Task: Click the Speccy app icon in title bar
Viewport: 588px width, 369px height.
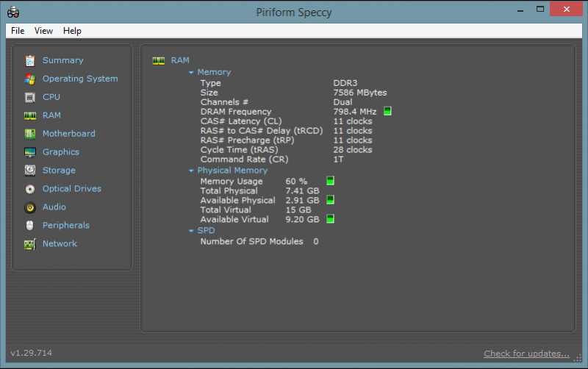Action: [x=13, y=12]
